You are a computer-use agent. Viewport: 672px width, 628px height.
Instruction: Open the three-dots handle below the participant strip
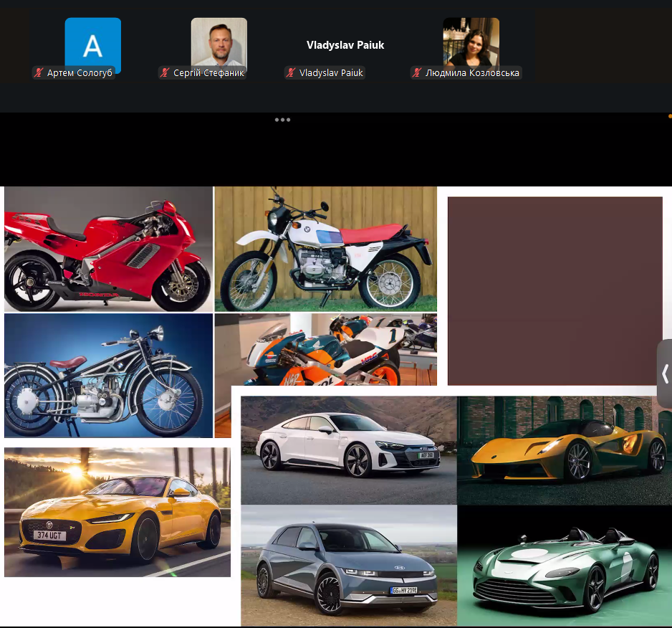(x=282, y=120)
